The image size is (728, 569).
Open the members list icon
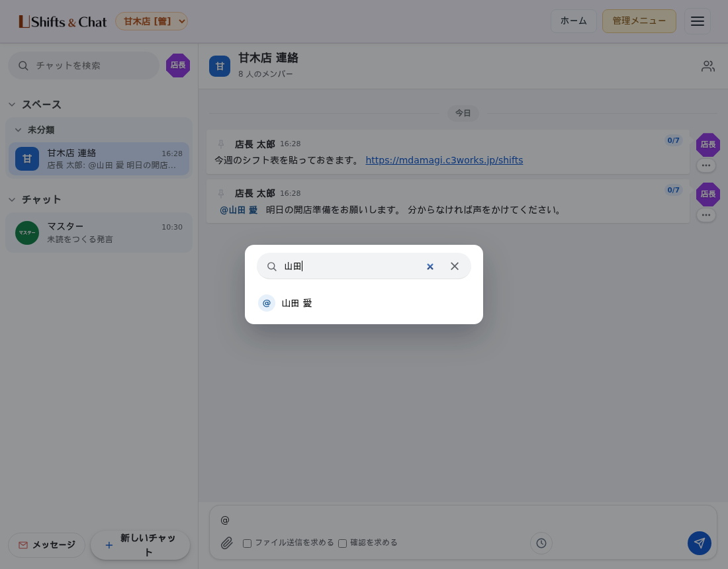[x=707, y=66]
